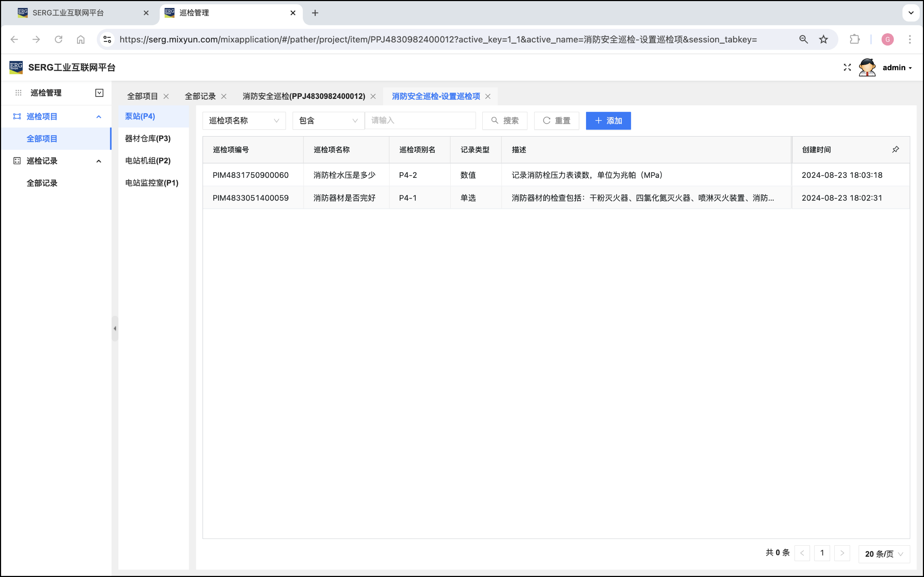Click the pin icon in table header
The width and height of the screenshot is (924, 577).
click(x=895, y=150)
